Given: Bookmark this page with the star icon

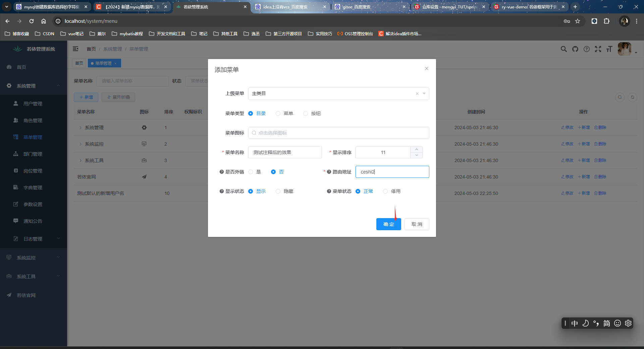Looking at the screenshot, I should point(578,21).
